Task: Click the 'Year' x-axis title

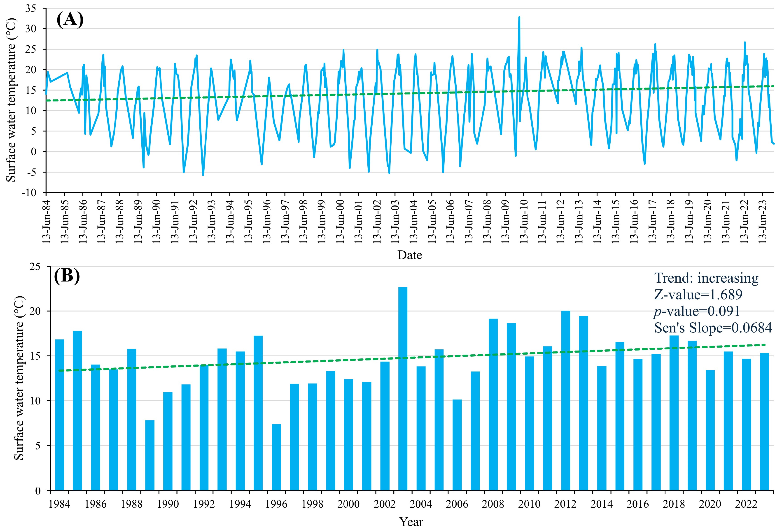Action: click(411, 522)
